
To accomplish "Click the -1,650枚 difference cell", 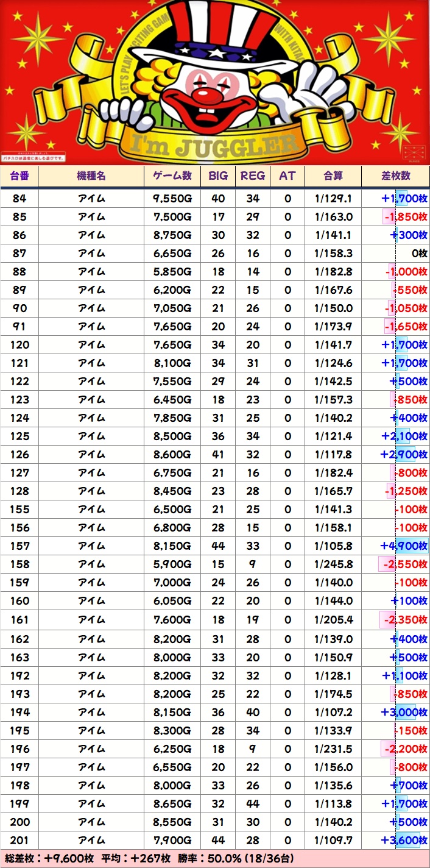I will (396, 327).
